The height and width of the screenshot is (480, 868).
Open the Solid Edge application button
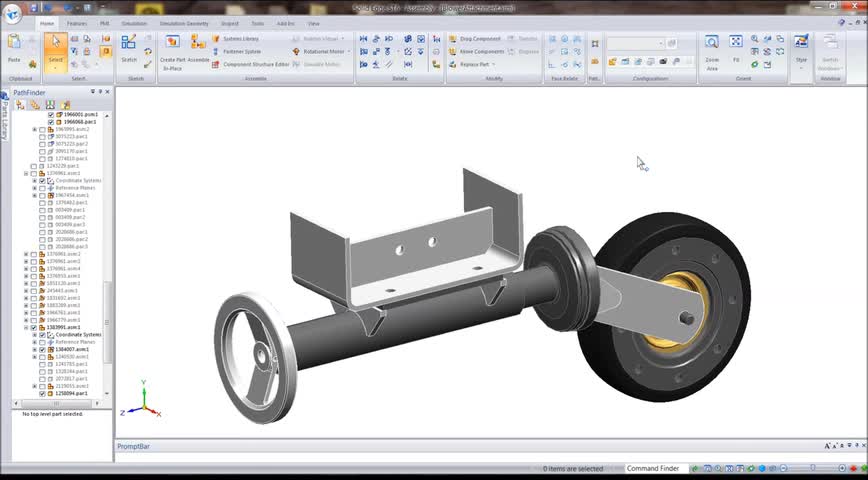coord(12,13)
